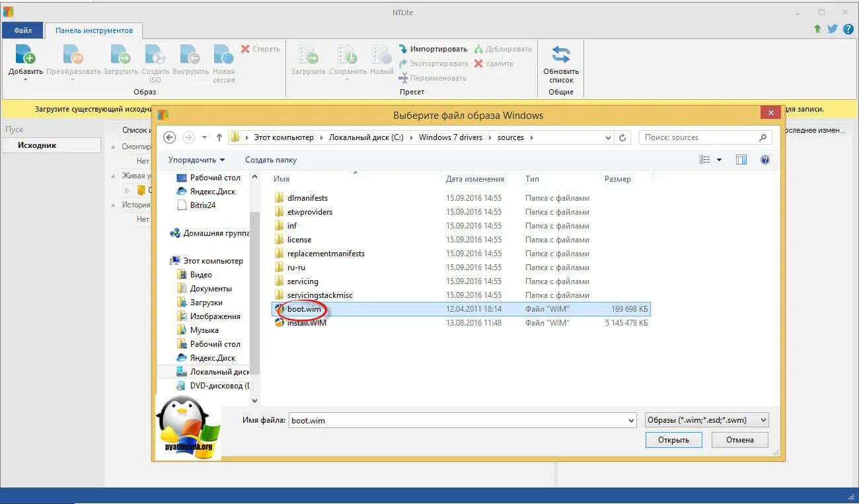The height and width of the screenshot is (504, 859).
Task: Open Загрузки in the navigation pane
Action: point(200,303)
